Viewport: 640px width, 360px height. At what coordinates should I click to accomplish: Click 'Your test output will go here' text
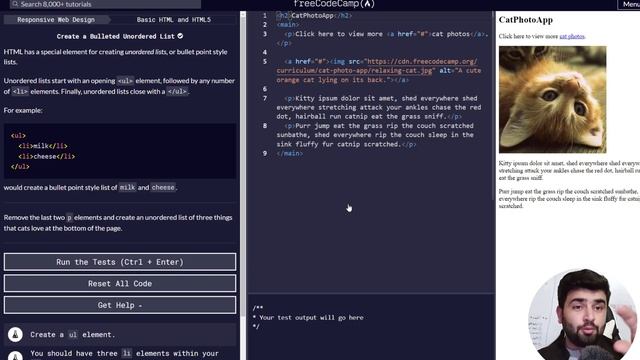pos(311,318)
